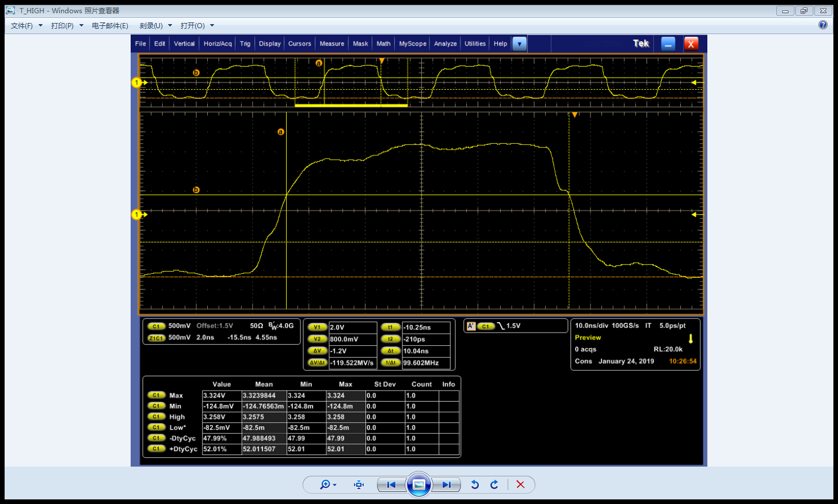The height and width of the screenshot is (504, 838).
Task: Click the 1/Δt frequency badge
Action: (x=391, y=363)
